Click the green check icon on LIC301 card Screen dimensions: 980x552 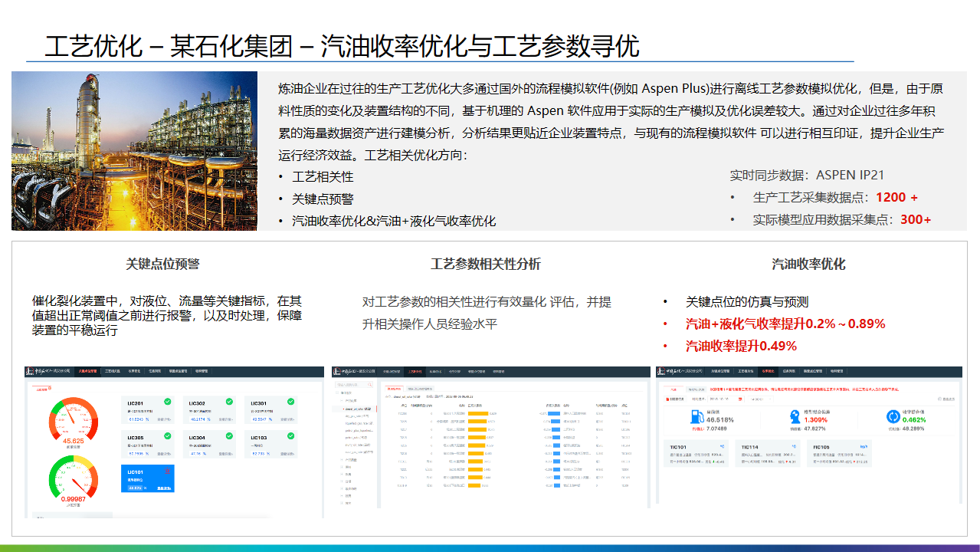[290, 401]
